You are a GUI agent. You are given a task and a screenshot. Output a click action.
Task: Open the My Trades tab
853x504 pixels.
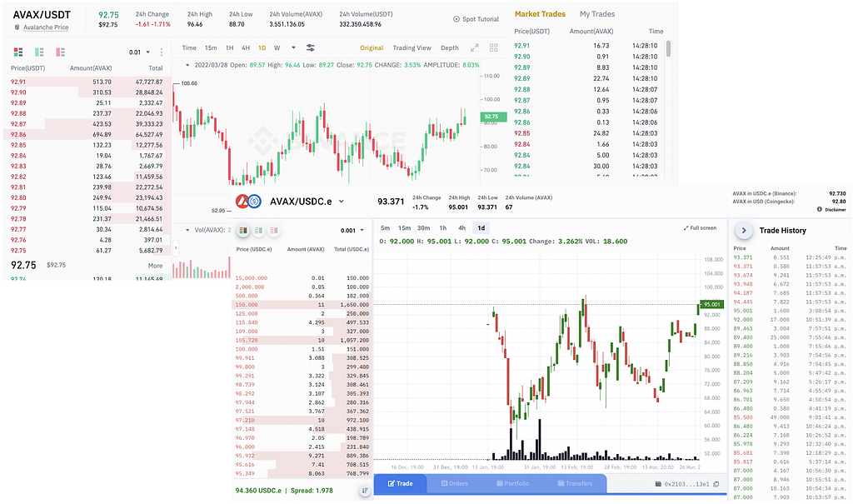click(x=596, y=14)
